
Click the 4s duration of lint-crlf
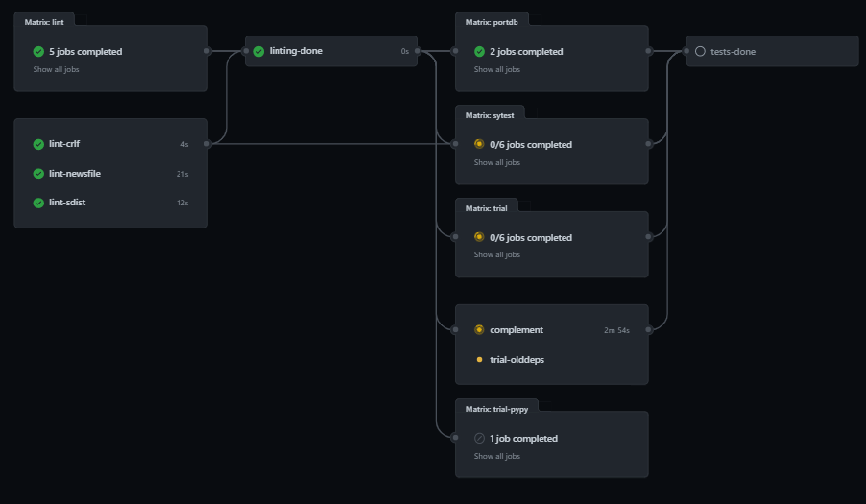184,145
